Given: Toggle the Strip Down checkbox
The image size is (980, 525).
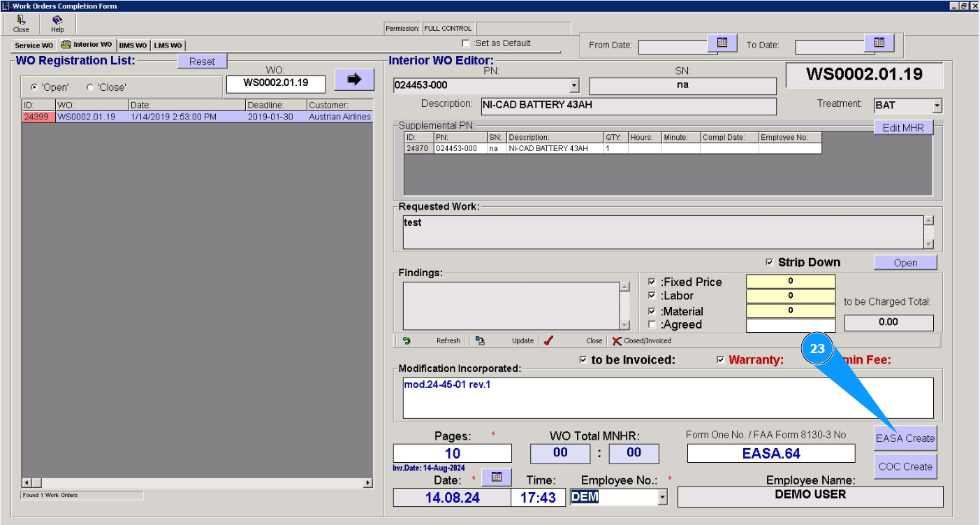Looking at the screenshot, I should click(770, 263).
